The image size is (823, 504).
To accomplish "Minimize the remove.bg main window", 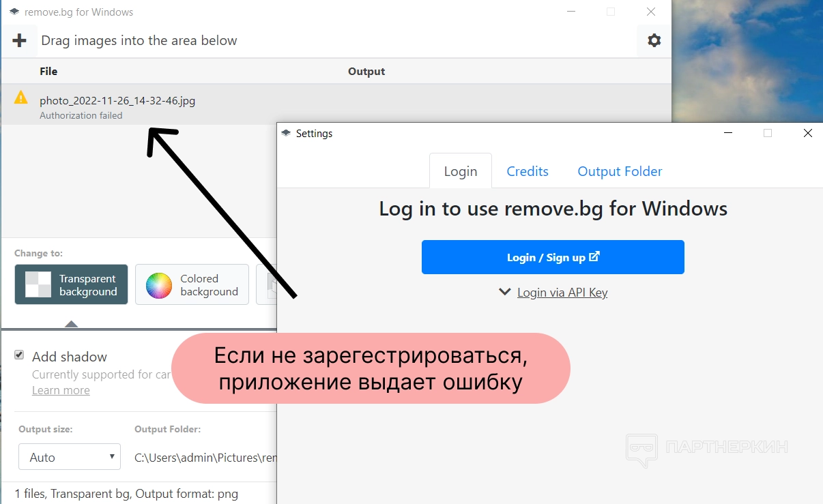I will click(x=571, y=12).
